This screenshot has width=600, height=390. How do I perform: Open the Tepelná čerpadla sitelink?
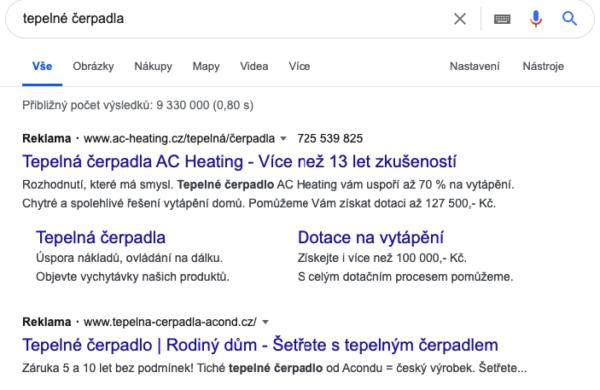(x=101, y=238)
